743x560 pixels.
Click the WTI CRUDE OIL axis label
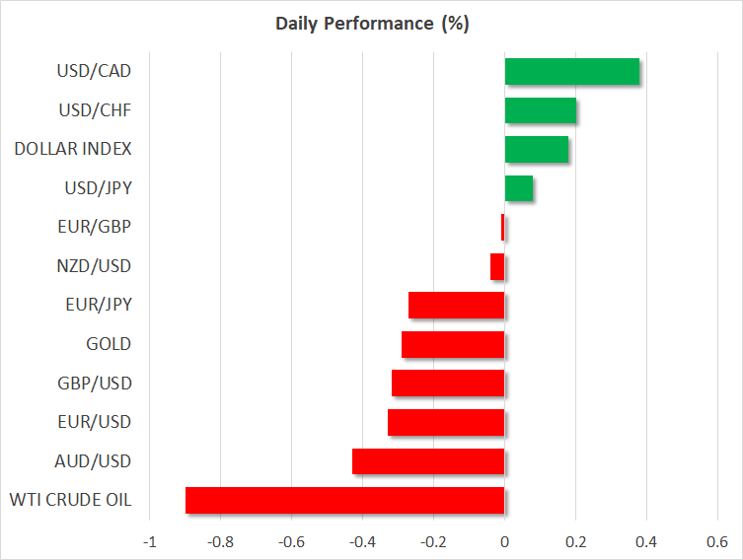[72, 500]
